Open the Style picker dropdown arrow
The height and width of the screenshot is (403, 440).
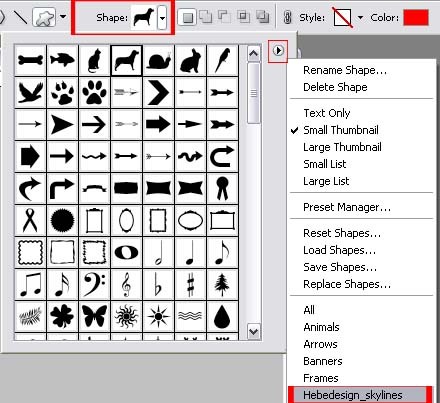360,17
